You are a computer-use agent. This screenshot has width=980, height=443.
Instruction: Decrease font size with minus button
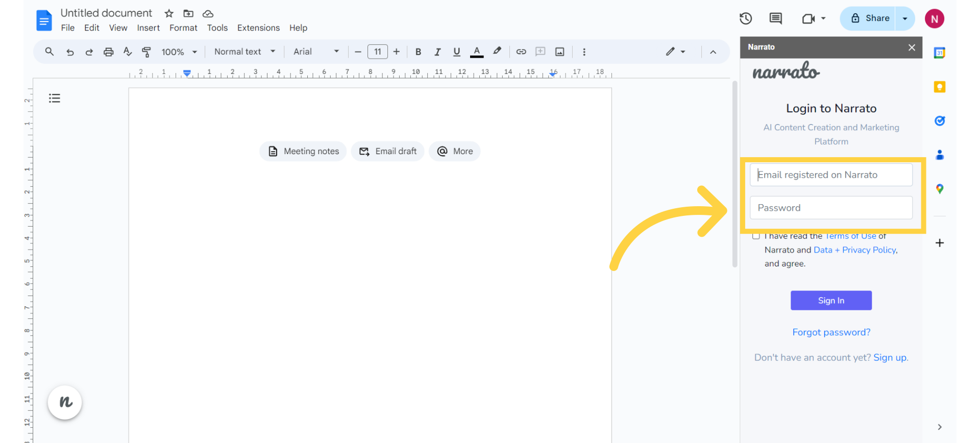[x=358, y=52]
